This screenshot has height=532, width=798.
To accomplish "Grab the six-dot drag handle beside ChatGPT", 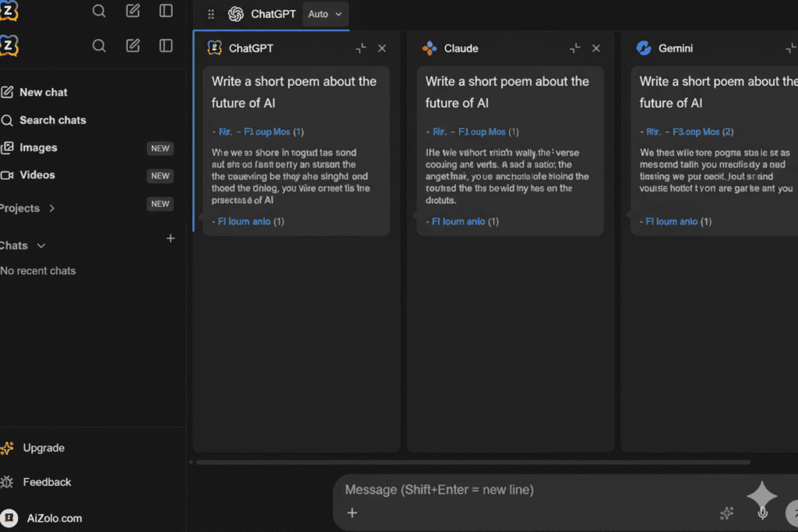I will pyautogui.click(x=210, y=13).
